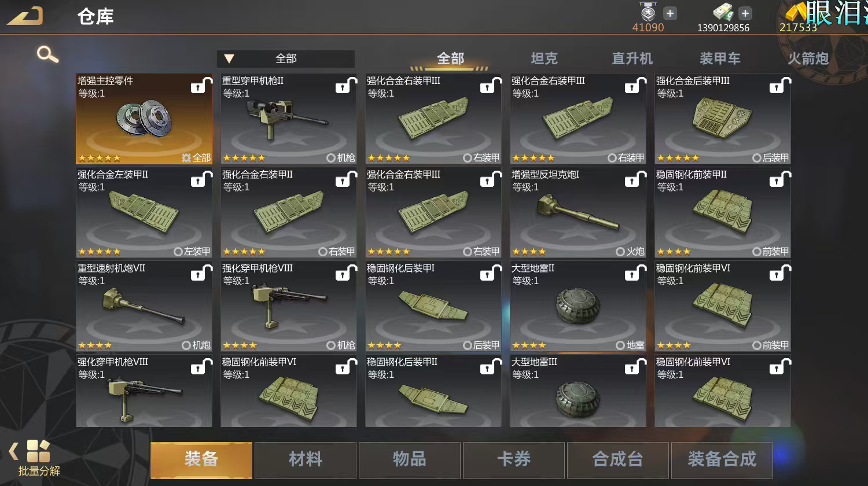
Task: Open the 全部 filter dropdown
Action: [x=286, y=58]
